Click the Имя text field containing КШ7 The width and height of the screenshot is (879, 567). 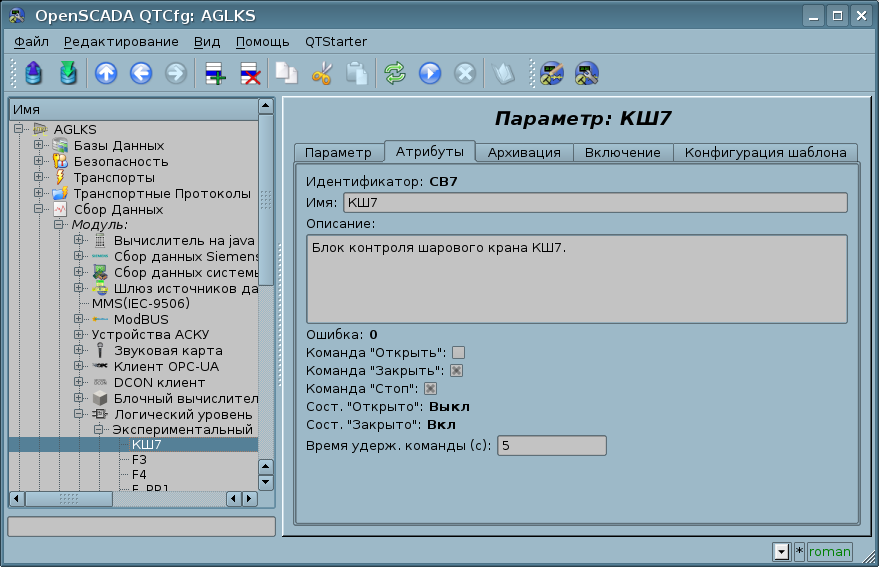[x=594, y=203]
